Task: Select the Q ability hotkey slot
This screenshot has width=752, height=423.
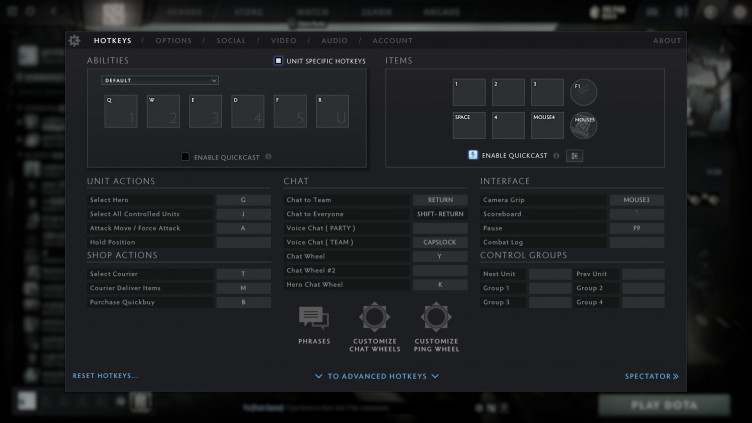Action: point(121,111)
